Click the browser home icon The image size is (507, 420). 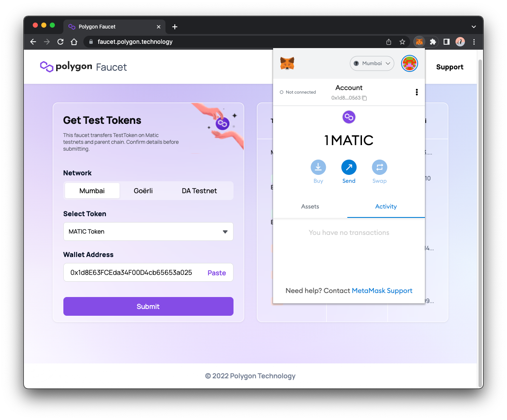click(74, 42)
